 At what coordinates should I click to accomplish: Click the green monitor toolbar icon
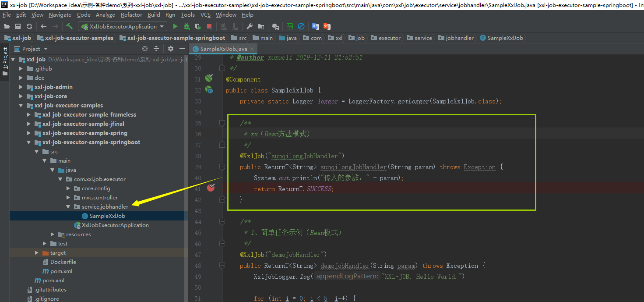[x=290, y=26]
